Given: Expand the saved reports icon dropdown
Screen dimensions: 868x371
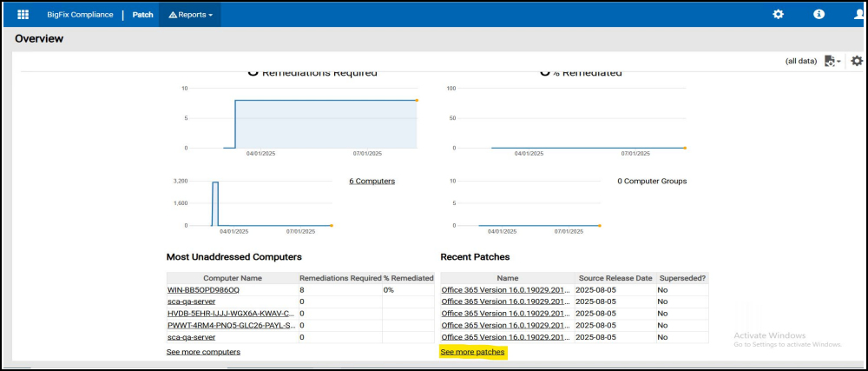Looking at the screenshot, I should pyautogui.click(x=832, y=61).
